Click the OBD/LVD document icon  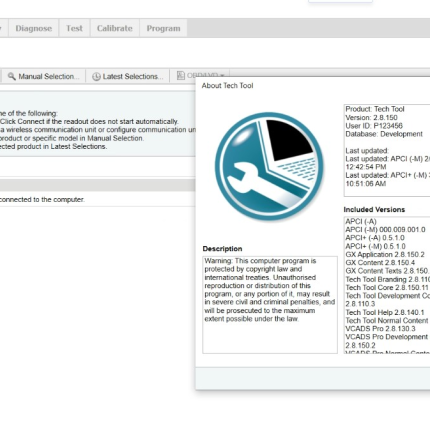pyautogui.click(x=181, y=76)
